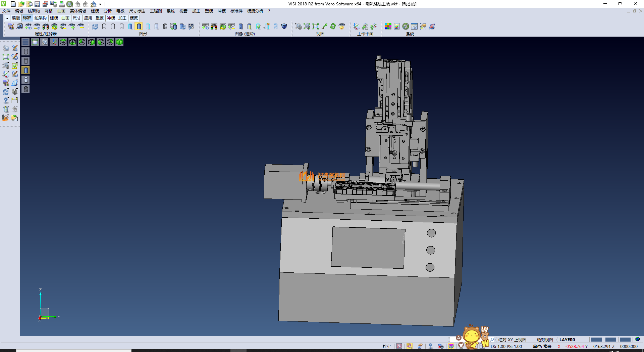The image size is (644, 352).
Task: Toggle the highlighted shaded cylinder display mode
Action: (x=139, y=27)
